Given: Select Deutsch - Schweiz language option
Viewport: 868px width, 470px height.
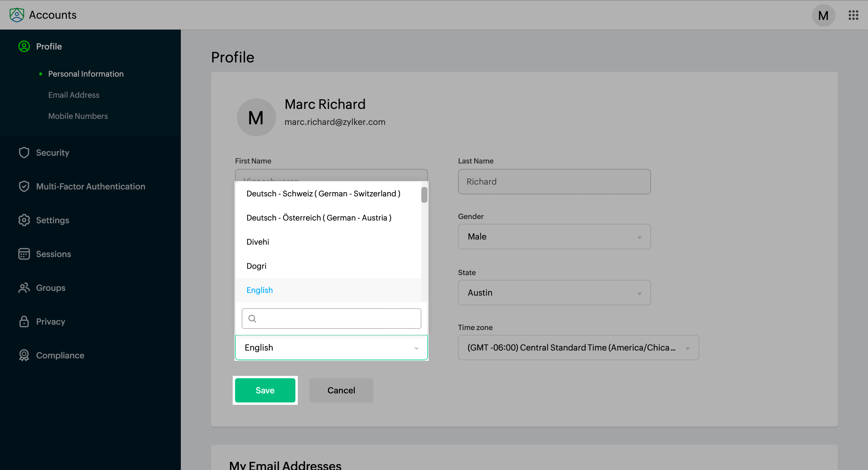Looking at the screenshot, I should (323, 194).
